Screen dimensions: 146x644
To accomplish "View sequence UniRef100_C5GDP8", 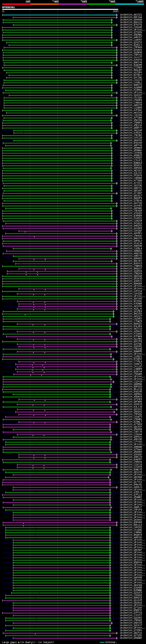I will click(131, 100).
